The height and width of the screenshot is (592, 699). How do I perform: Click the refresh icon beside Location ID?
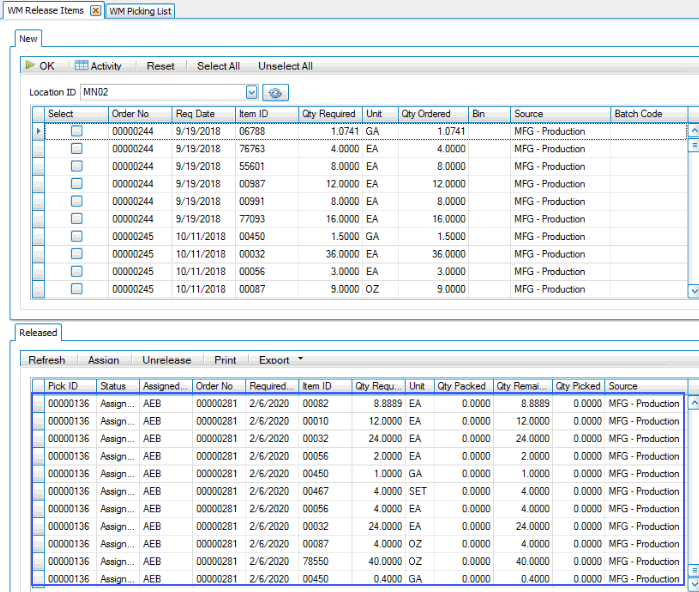tap(275, 92)
